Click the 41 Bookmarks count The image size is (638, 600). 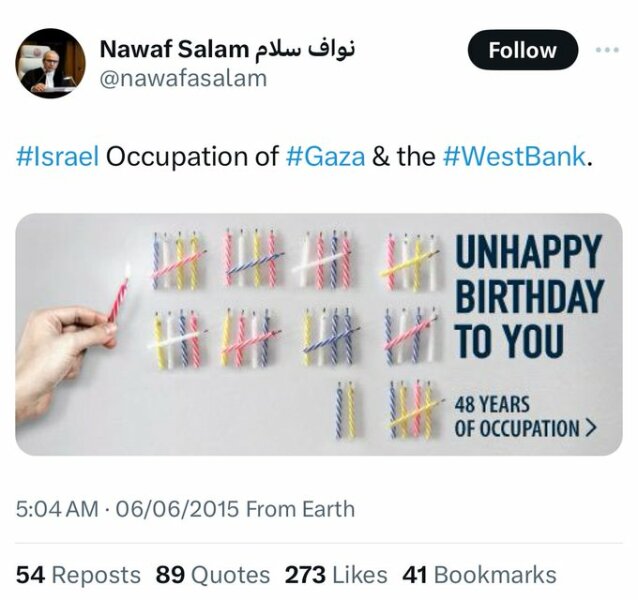[x=479, y=575]
